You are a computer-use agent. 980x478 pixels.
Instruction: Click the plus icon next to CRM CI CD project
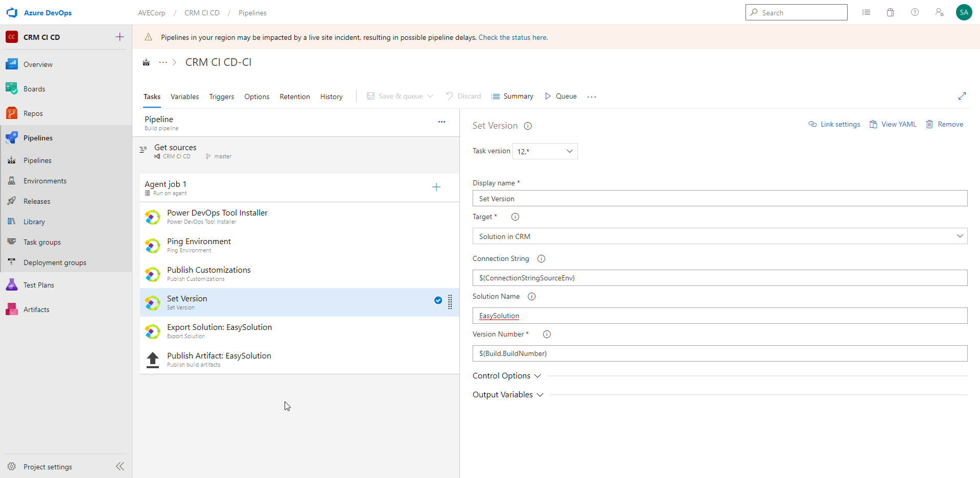120,37
